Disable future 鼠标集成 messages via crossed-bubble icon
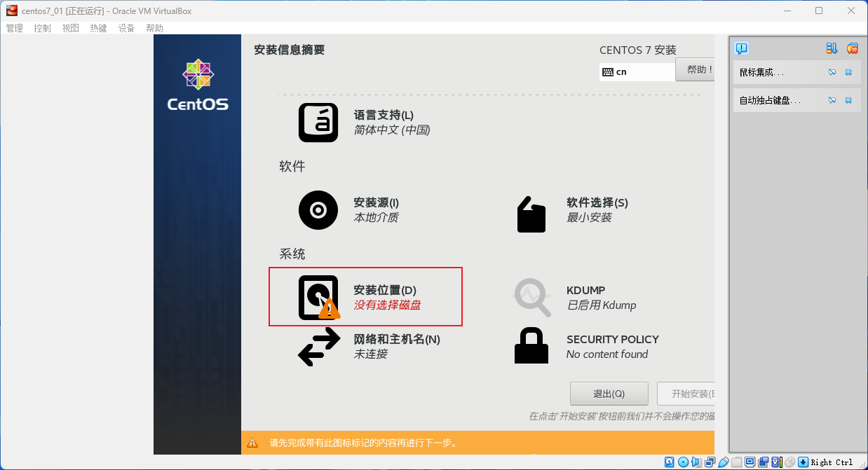Viewport: 868px width, 470px height. click(832, 72)
